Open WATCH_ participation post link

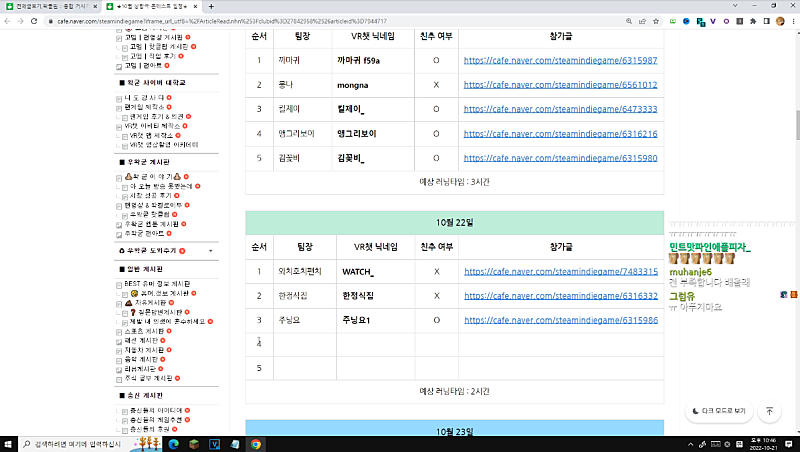[x=560, y=271]
